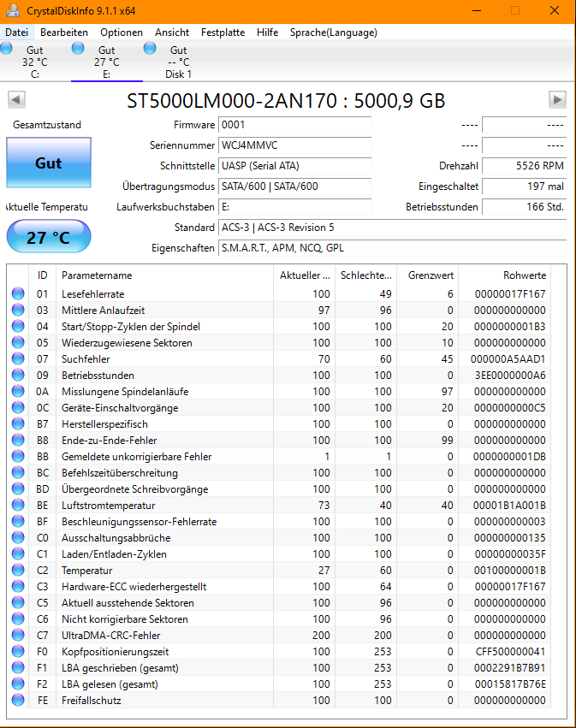
Task: Click status icon for Temperatur row C2
Action: click(18, 570)
